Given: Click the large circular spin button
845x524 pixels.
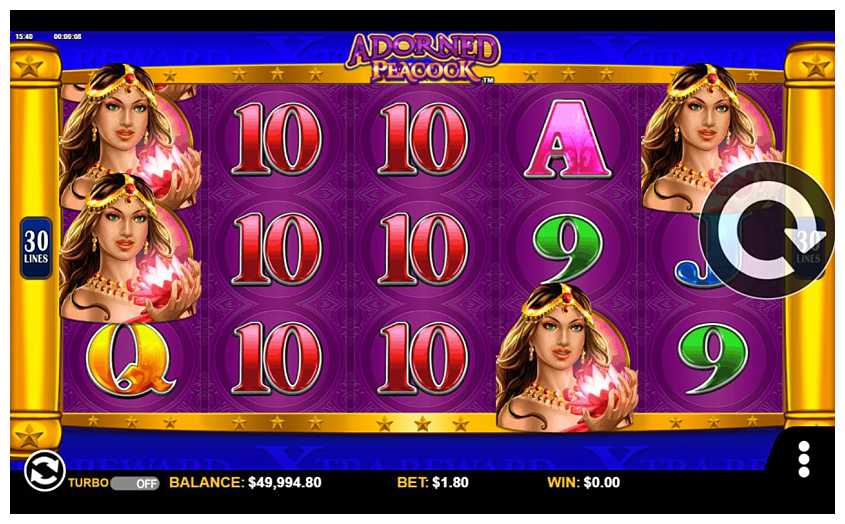Looking at the screenshot, I should [767, 231].
